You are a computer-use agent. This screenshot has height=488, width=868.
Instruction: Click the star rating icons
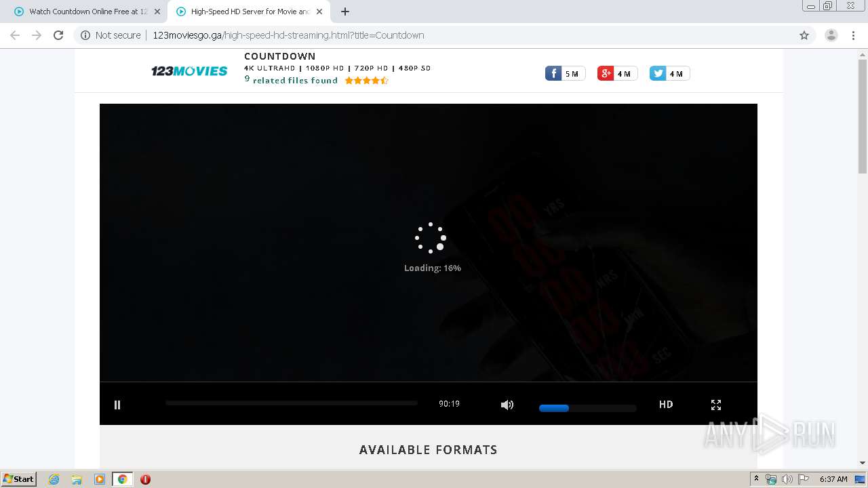point(366,80)
